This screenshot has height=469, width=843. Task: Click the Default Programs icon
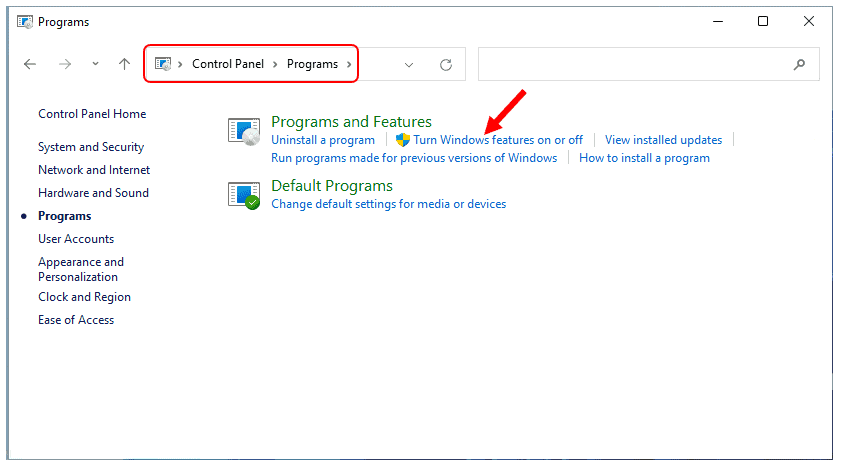click(244, 196)
